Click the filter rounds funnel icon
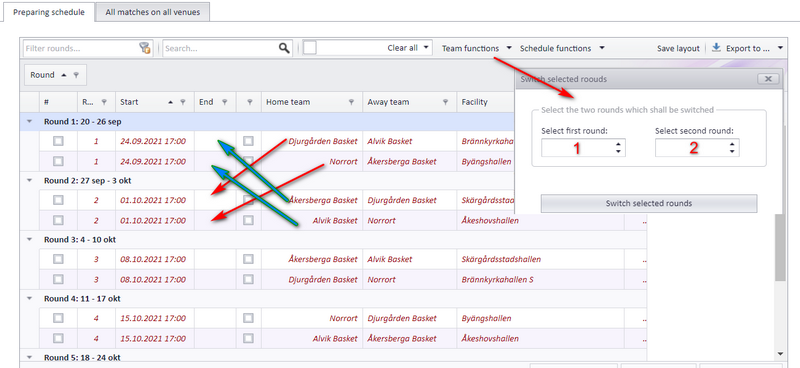Viewport: 800px width, 368px height. point(145,48)
